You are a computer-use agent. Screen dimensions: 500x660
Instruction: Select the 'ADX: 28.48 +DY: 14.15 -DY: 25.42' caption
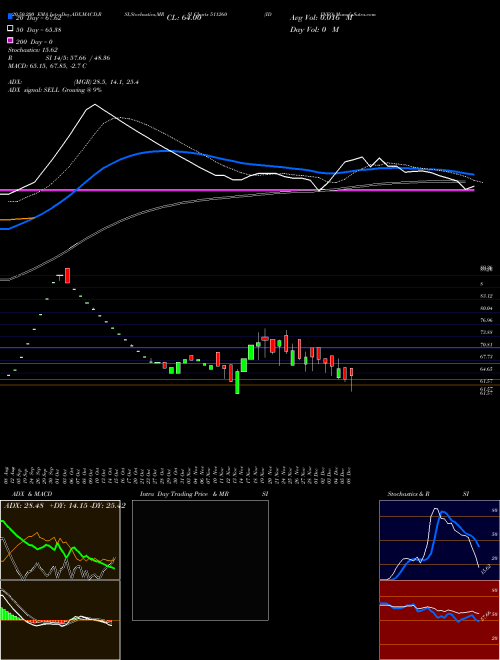point(64,506)
